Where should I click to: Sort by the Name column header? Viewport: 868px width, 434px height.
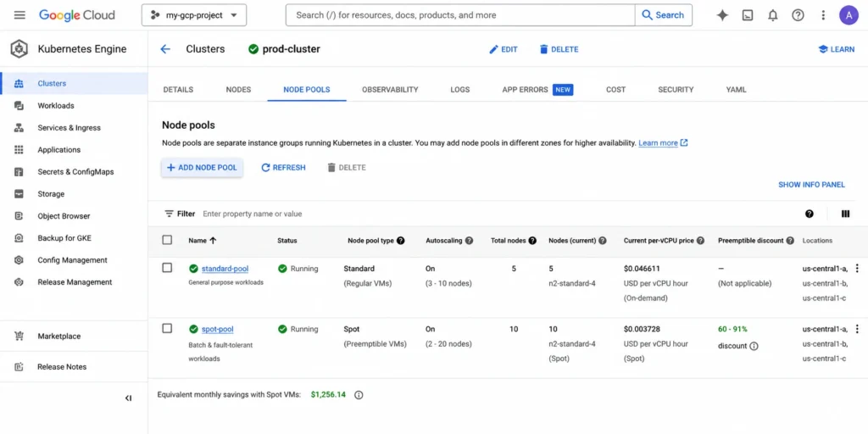pos(202,241)
